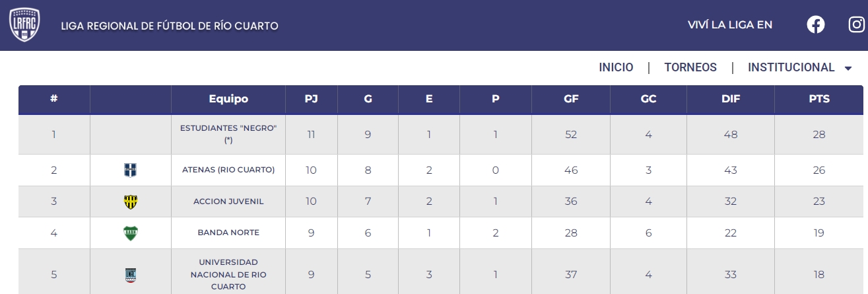Select the Accion Juvenil team name
The height and width of the screenshot is (294, 868).
tap(228, 202)
